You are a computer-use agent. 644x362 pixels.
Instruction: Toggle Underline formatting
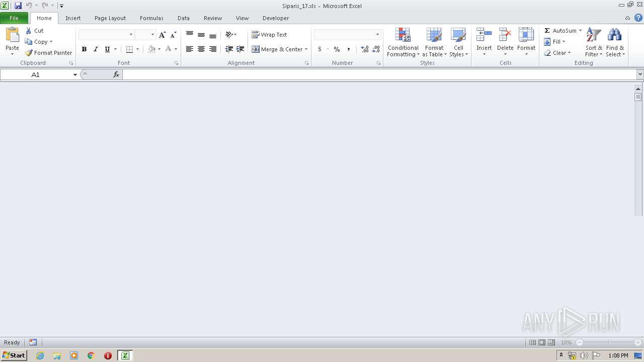click(x=107, y=49)
